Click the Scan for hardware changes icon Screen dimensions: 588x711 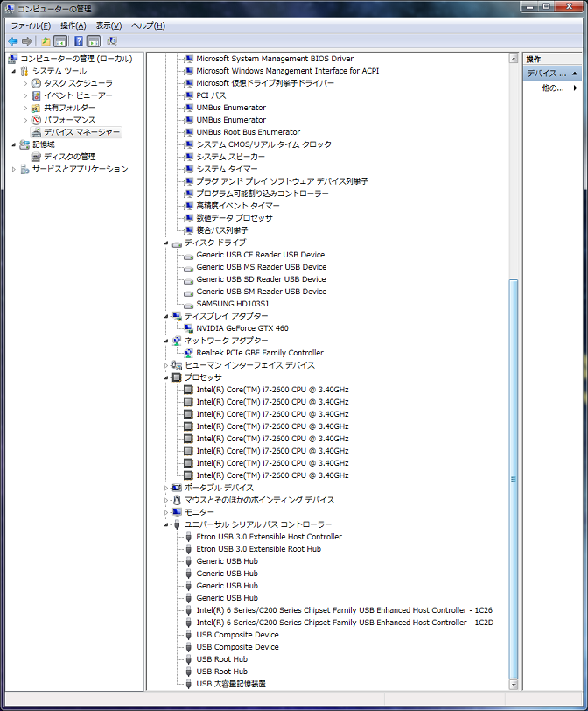point(112,41)
